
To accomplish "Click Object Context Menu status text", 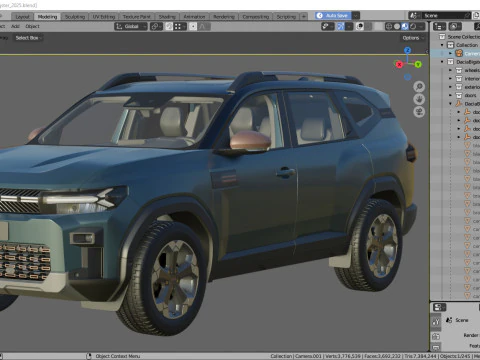I will [x=118, y=356].
